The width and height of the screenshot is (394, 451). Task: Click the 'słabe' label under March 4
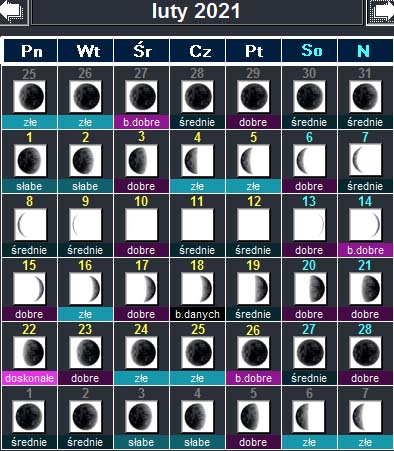click(198, 442)
